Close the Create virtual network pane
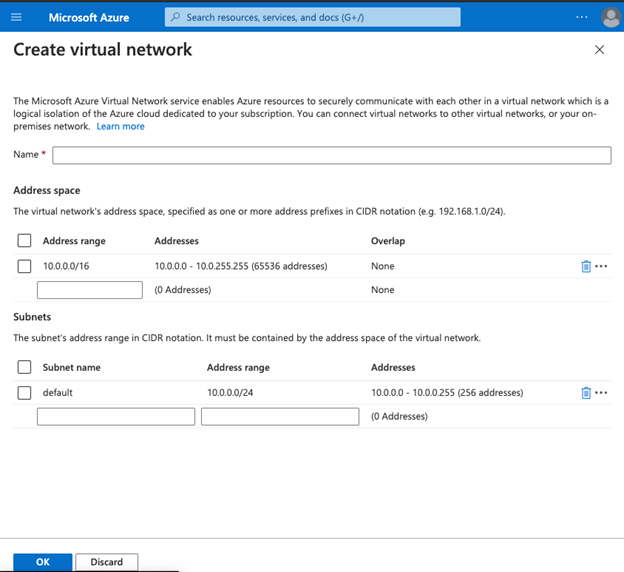This screenshot has height=572, width=624. (599, 50)
